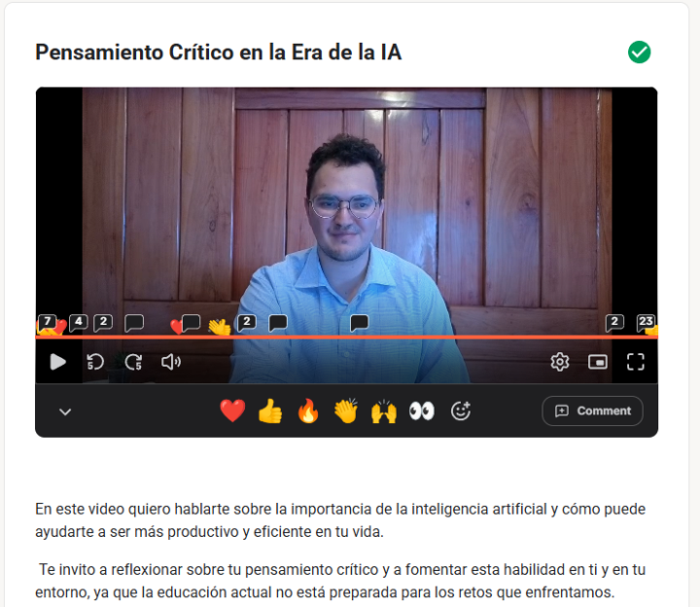React with the thumbs up emoji
700x607 pixels.
click(x=270, y=411)
